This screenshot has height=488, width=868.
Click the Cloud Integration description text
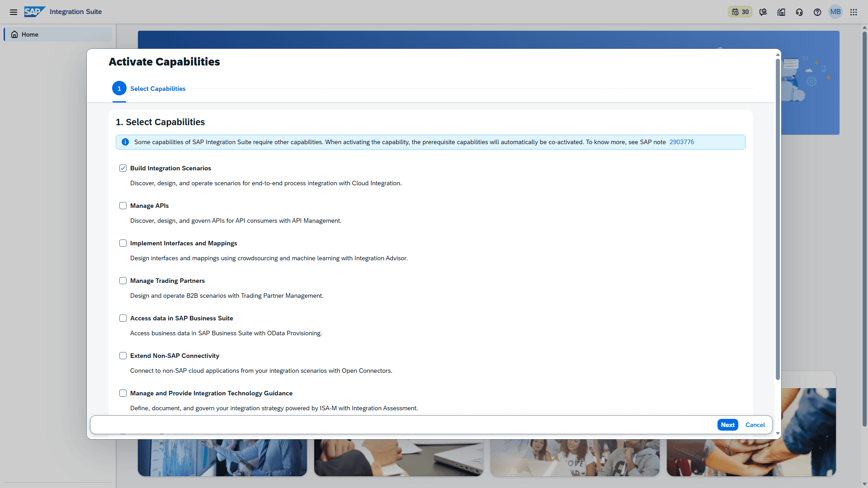266,183
